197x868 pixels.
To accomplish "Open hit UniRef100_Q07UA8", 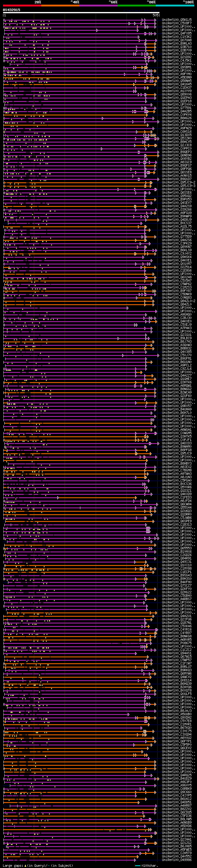I will (x=177, y=40).
